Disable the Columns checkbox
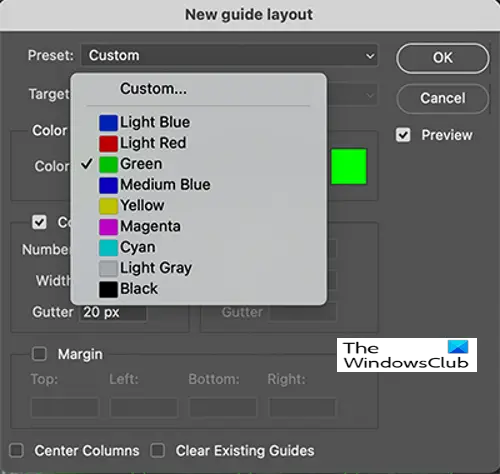 [x=39, y=222]
